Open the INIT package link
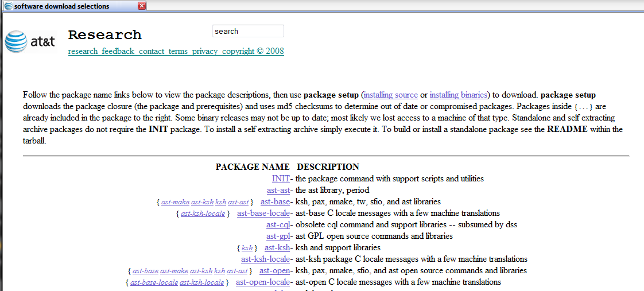644x291 pixels. [281, 179]
